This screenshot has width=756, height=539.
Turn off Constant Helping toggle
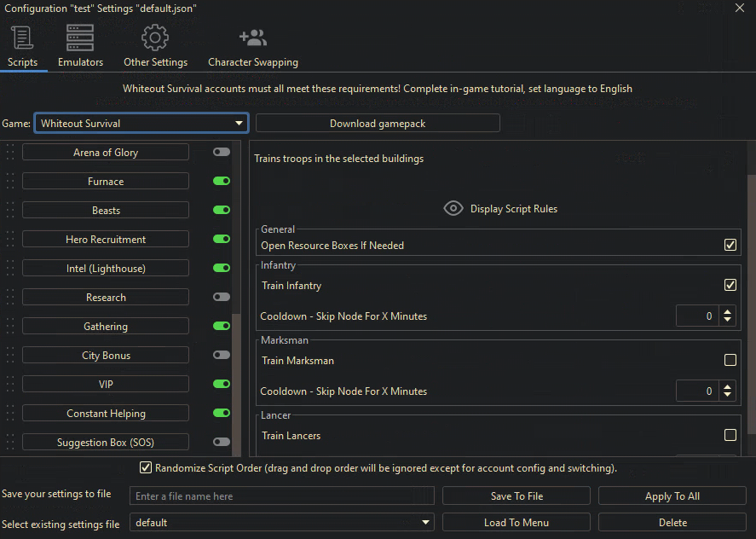point(222,413)
